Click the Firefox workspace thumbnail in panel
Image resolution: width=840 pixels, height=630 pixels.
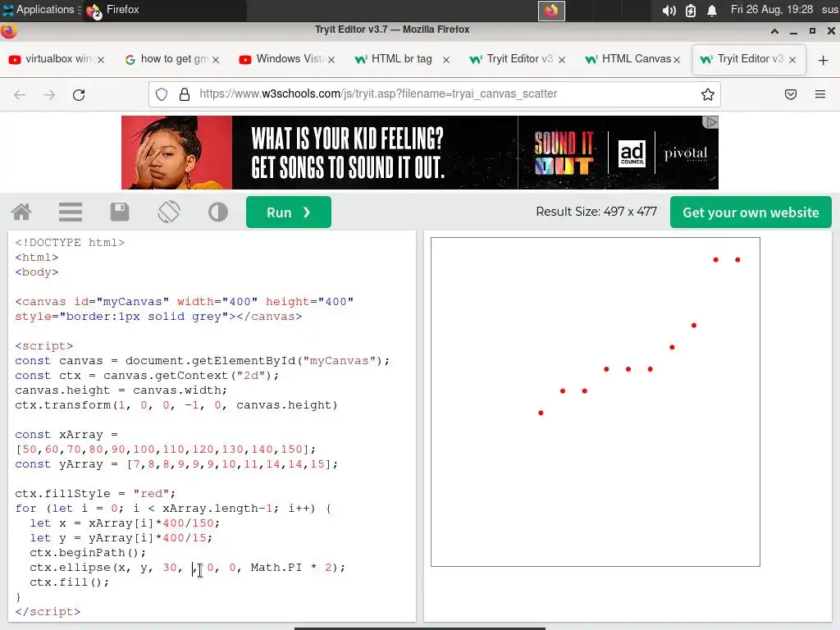tap(551, 11)
